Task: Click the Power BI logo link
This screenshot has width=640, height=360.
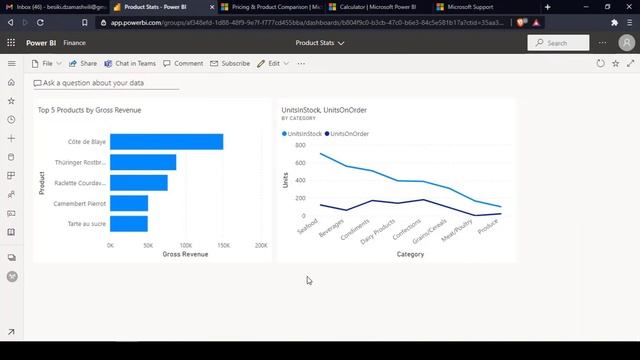Action: click(x=41, y=42)
